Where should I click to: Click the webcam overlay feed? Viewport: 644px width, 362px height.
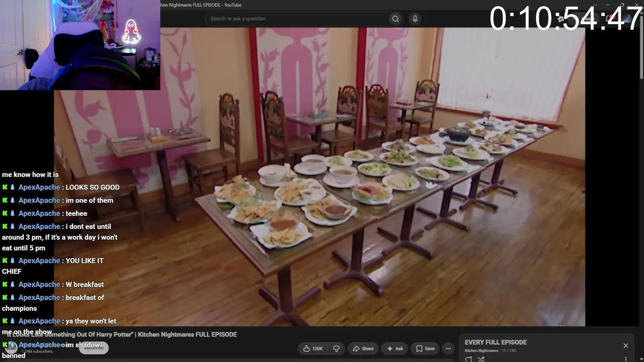(x=80, y=45)
